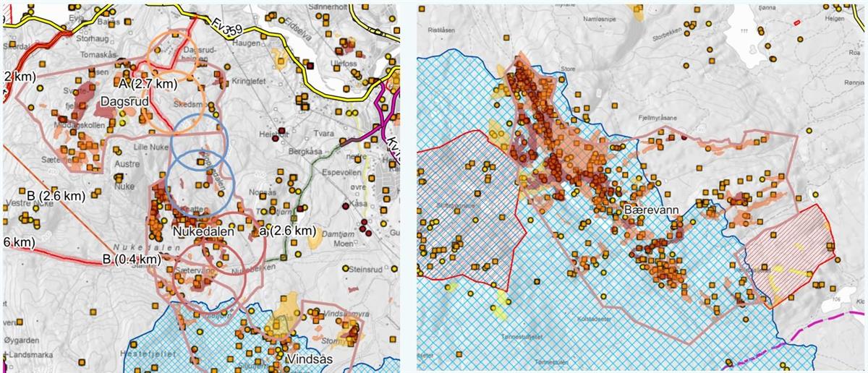
Task: Click the Nukedalen map label
Action: [x=201, y=230]
